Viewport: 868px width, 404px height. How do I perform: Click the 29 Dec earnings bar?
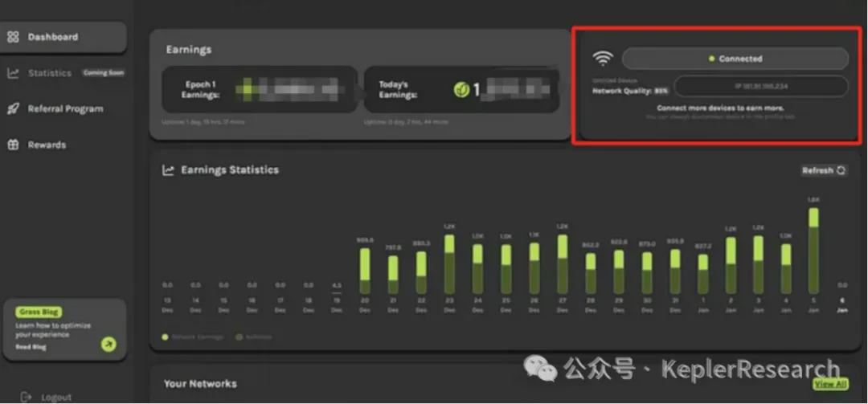point(619,271)
